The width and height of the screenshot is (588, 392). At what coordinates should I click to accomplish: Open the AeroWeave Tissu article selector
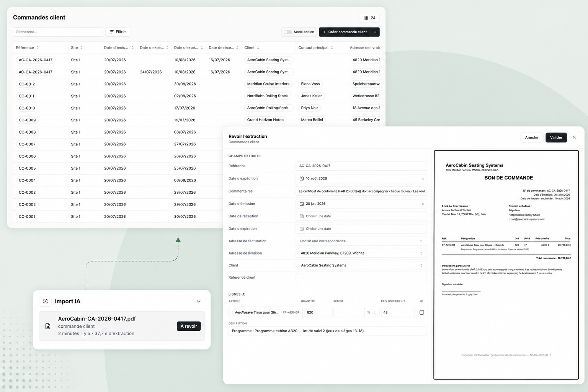pos(266,312)
